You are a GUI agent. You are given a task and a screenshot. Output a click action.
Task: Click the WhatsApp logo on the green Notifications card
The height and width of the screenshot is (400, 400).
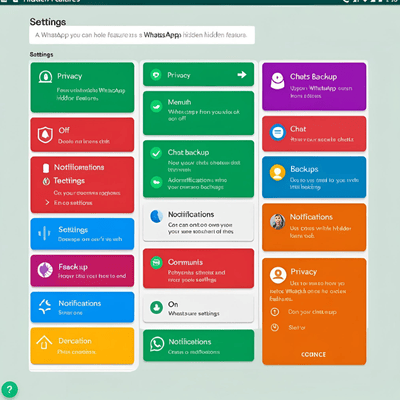point(157,344)
